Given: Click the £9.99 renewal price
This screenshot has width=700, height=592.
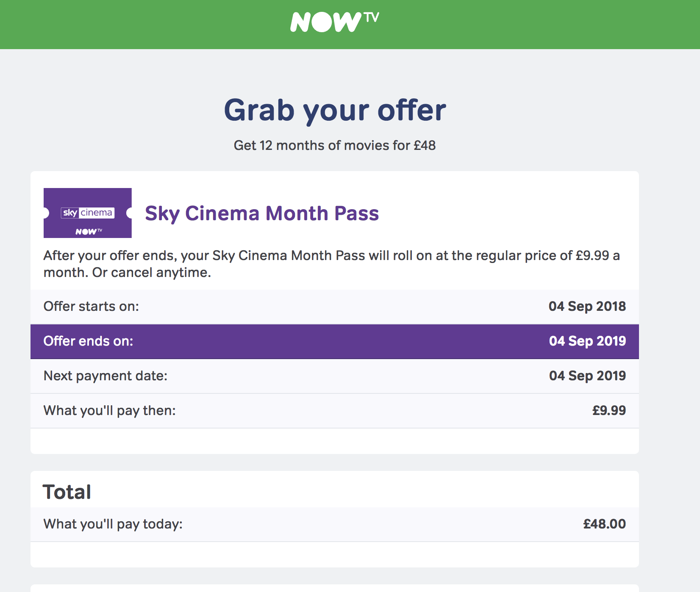Looking at the screenshot, I should tap(609, 410).
